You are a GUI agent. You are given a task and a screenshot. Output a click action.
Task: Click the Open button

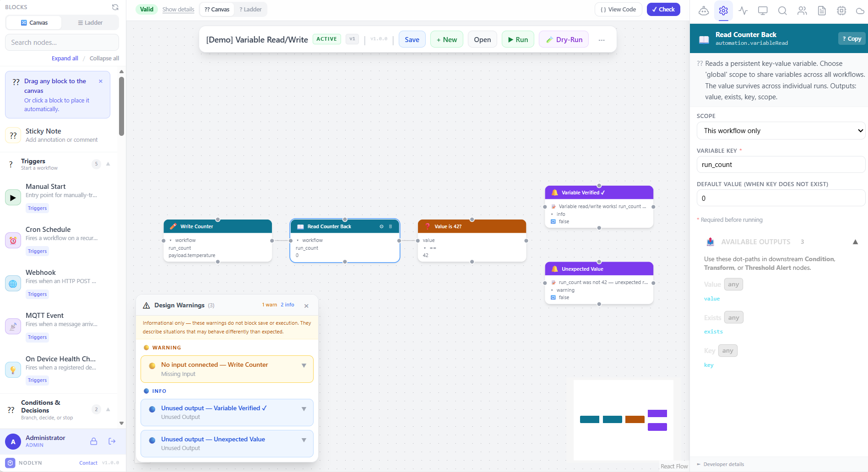[x=483, y=40]
